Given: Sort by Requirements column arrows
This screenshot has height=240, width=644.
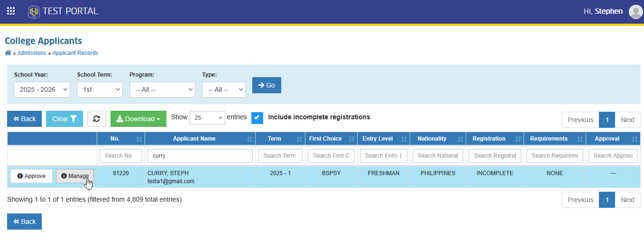Looking at the screenshot, I should (x=580, y=139).
